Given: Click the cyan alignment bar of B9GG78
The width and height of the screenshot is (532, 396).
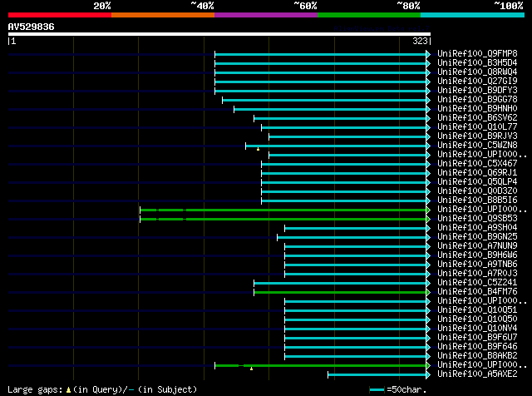Looking at the screenshot, I should 324,100.
